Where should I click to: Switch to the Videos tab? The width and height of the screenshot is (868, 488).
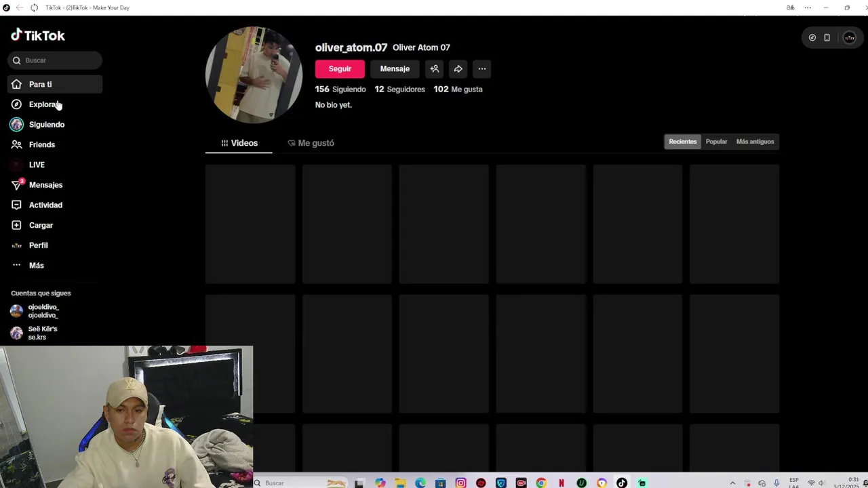tap(239, 143)
